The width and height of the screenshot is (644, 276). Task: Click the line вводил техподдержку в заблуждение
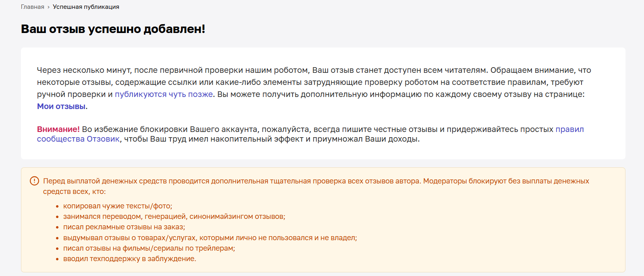coord(130,259)
